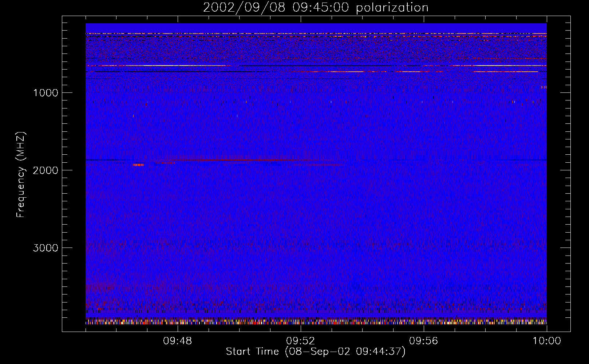Click the short bright orange burst near 2000 MHz
This screenshot has width=589, height=364.
pos(138,165)
